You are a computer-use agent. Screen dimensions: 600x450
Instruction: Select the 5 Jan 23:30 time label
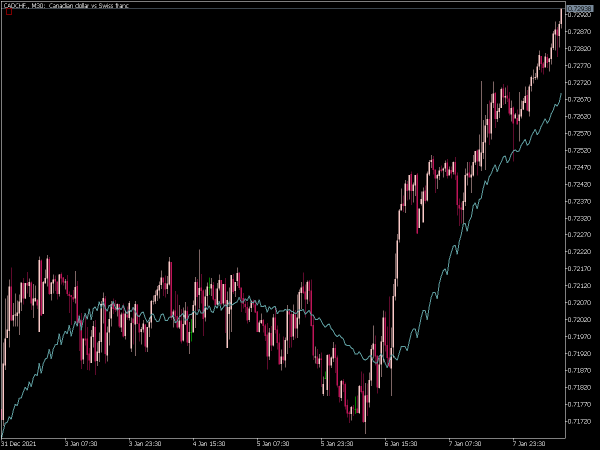coord(337,443)
